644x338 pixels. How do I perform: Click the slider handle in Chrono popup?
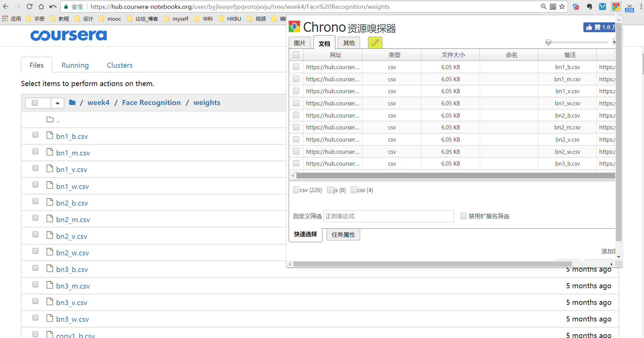tap(548, 42)
